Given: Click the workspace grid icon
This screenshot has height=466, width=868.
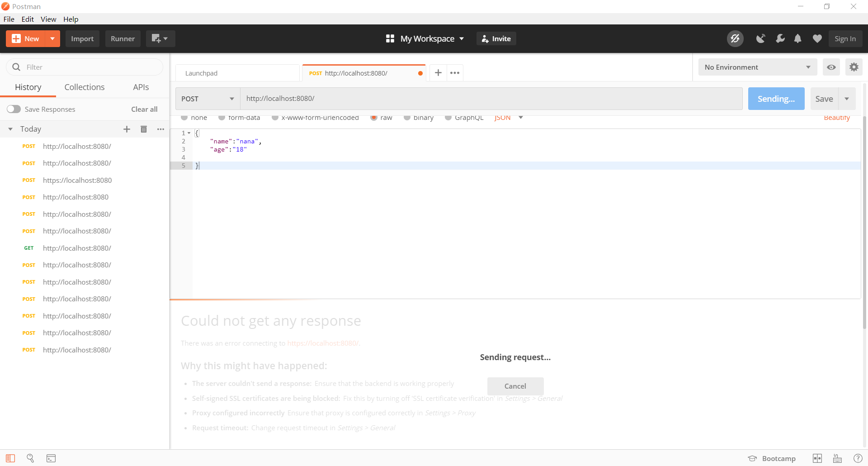Looking at the screenshot, I should (390, 38).
